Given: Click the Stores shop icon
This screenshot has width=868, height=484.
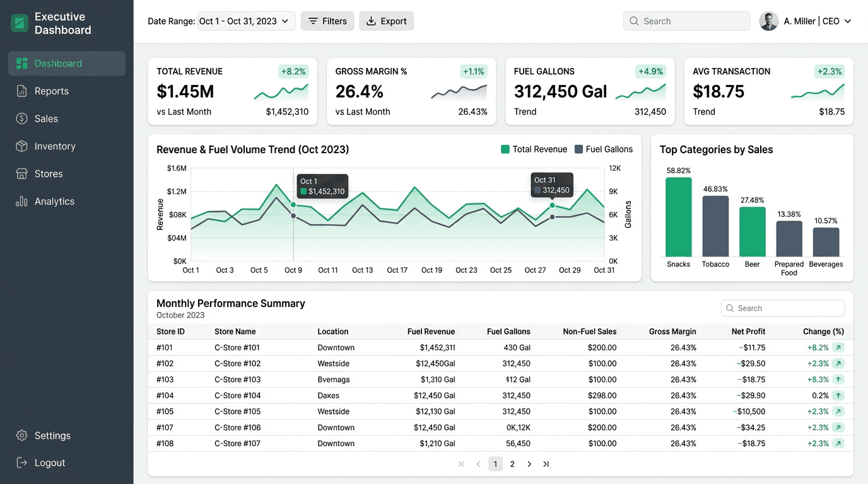Looking at the screenshot, I should 22,174.
